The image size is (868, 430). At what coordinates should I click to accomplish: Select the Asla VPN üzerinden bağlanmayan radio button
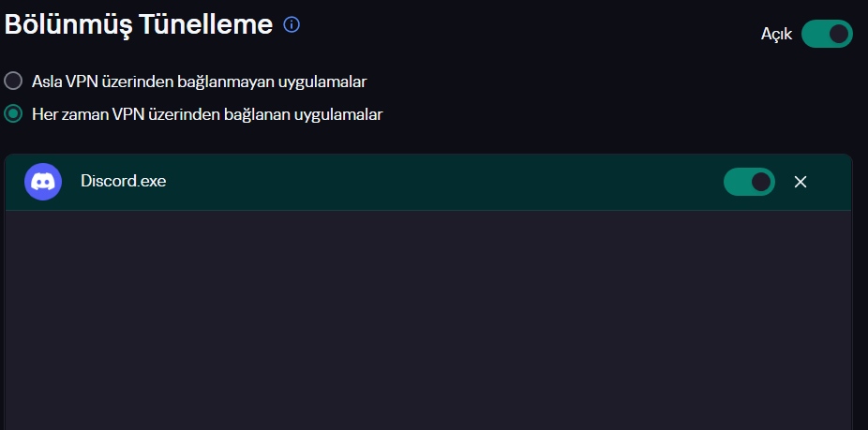14,82
